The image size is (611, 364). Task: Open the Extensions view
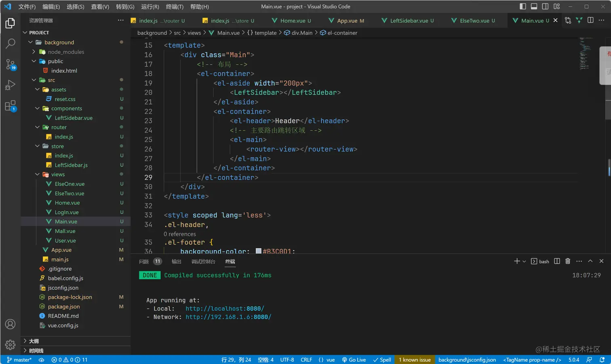11,106
